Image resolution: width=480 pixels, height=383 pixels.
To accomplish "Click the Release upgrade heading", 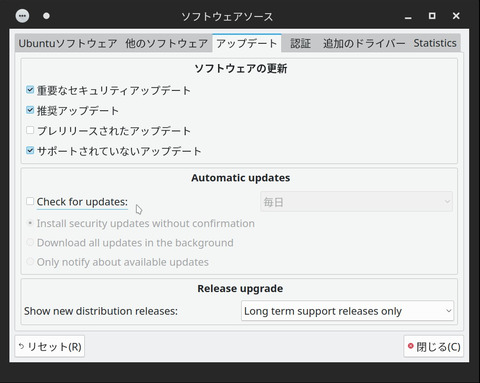I will (x=240, y=289).
